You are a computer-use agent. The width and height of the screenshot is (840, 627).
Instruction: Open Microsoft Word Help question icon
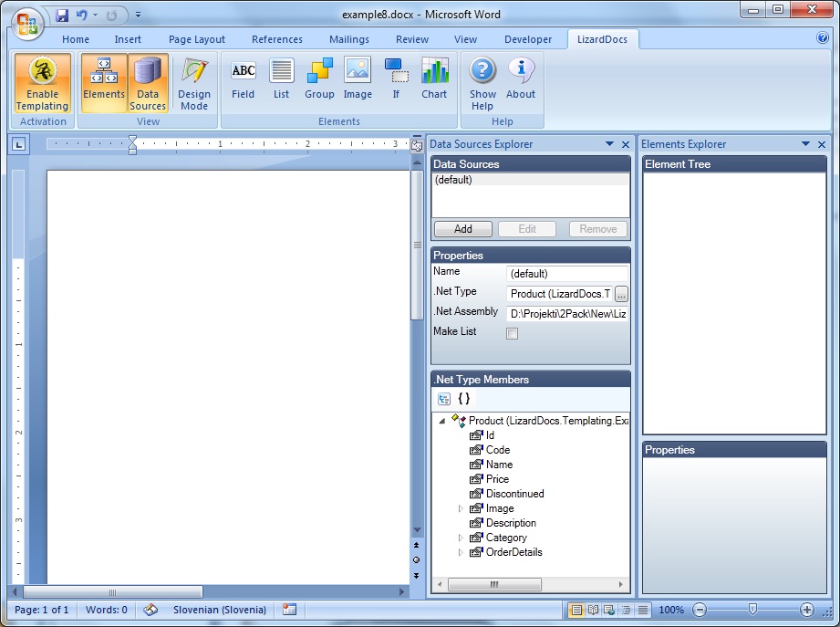(x=823, y=37)
